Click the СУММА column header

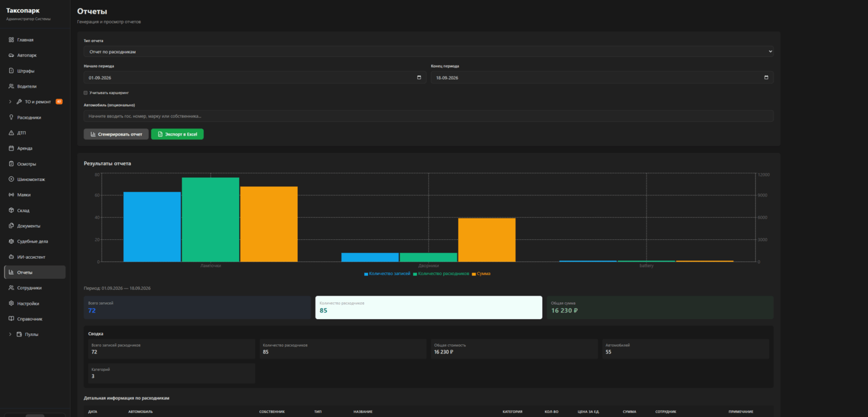[x=630, y=412]
